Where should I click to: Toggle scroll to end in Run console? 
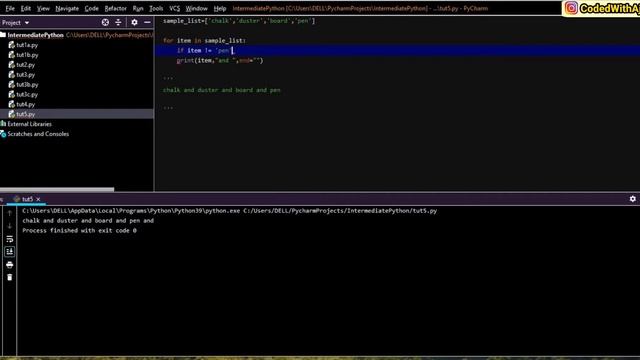[10, 252]
